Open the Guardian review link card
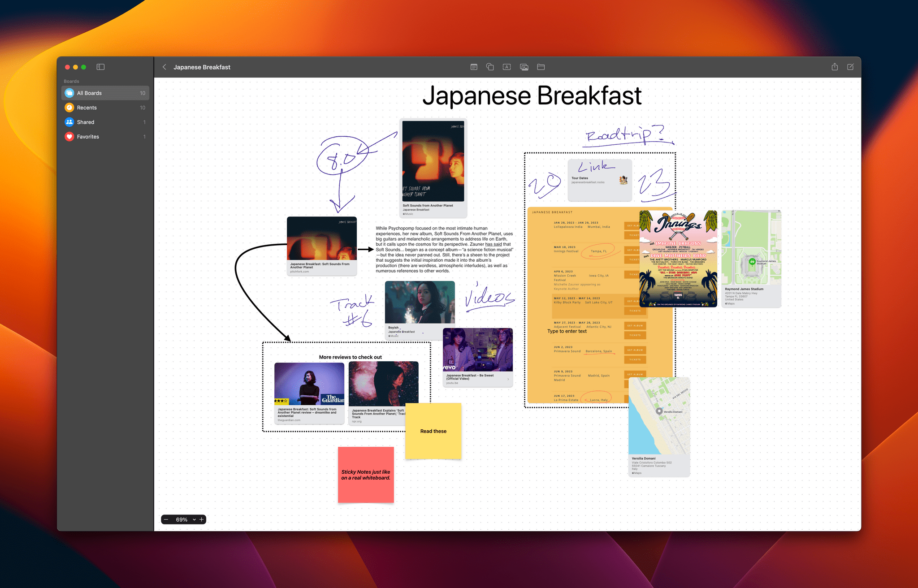This screenshot has width=918, height=588. coord(309,393)
